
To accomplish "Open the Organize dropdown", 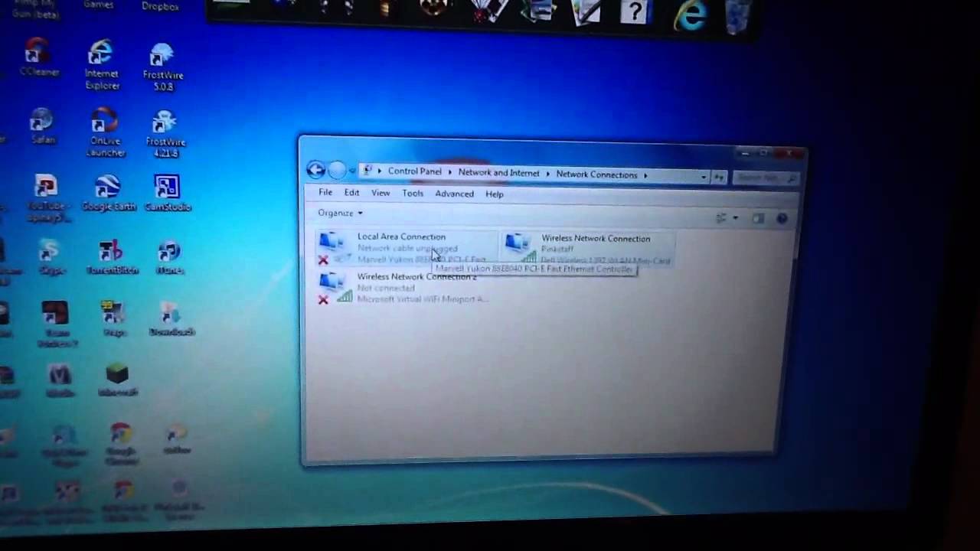I will [x=340, y=213].
